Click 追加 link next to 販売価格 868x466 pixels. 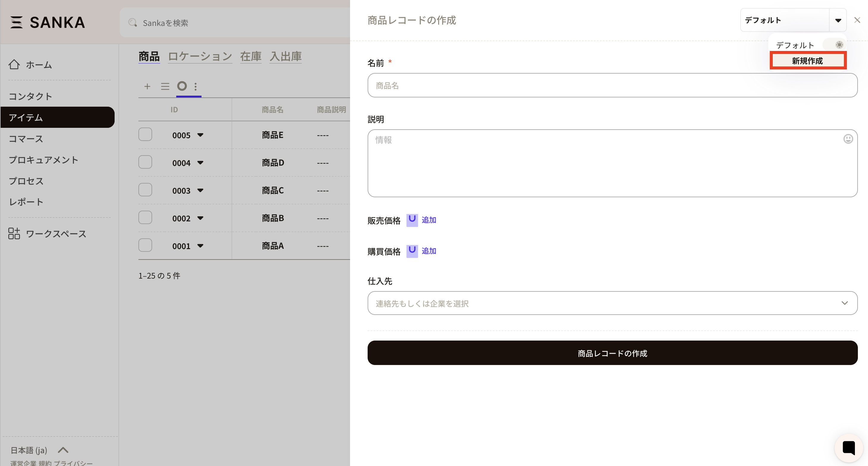point(429,220)
